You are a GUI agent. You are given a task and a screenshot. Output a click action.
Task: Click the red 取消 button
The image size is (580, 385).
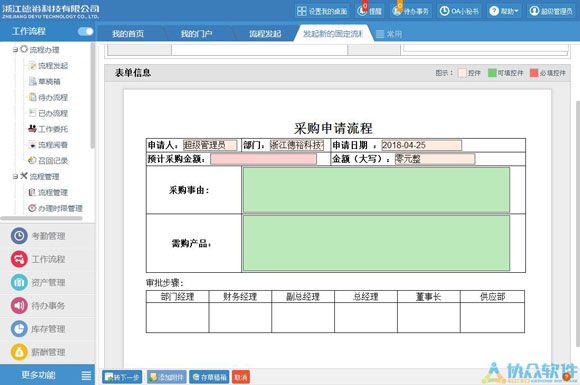pos(241,377)
